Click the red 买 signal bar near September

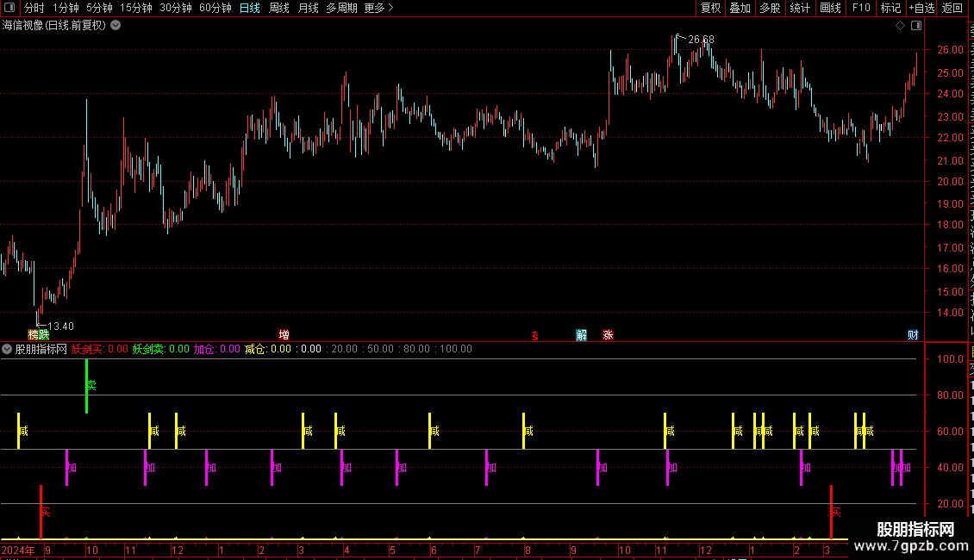coord(41,513)
